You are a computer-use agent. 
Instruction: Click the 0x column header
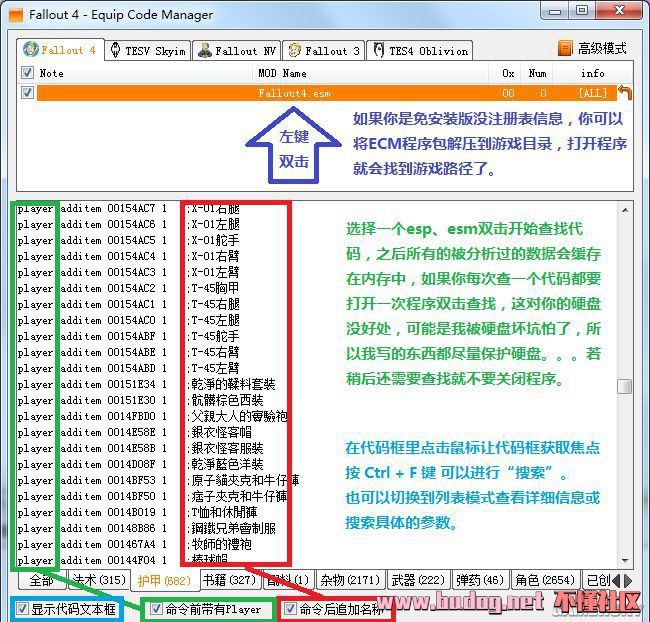508,73
